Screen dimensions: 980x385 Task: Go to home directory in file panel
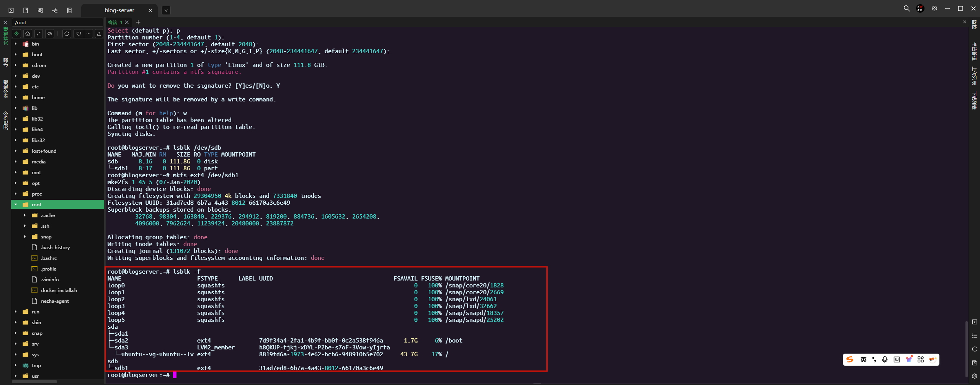pyautogui.click(x=28, y=34)
